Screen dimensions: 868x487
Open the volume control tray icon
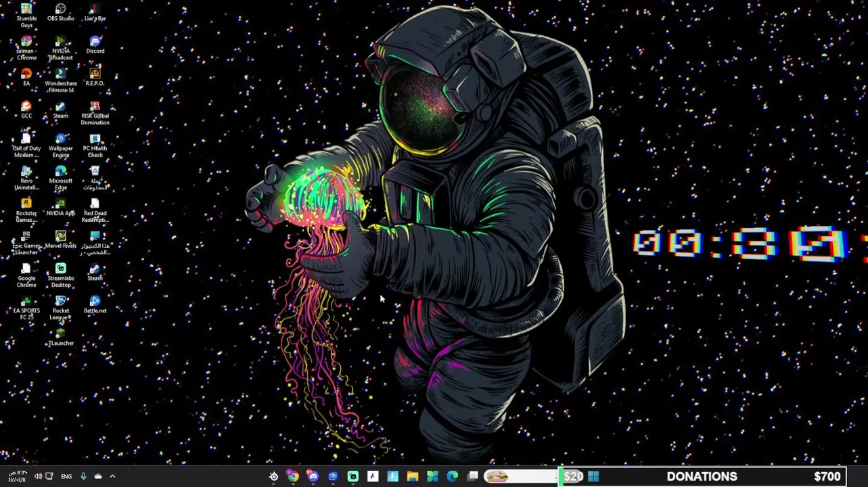coord(38,476)
